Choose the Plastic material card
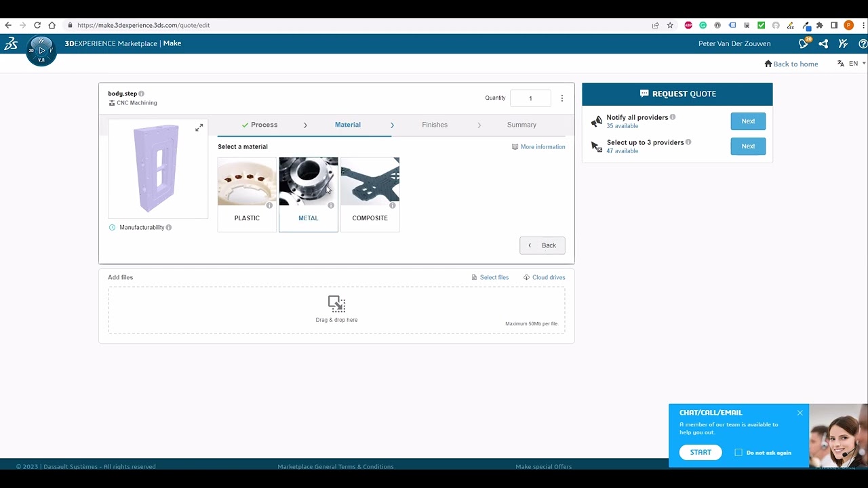 247,195
